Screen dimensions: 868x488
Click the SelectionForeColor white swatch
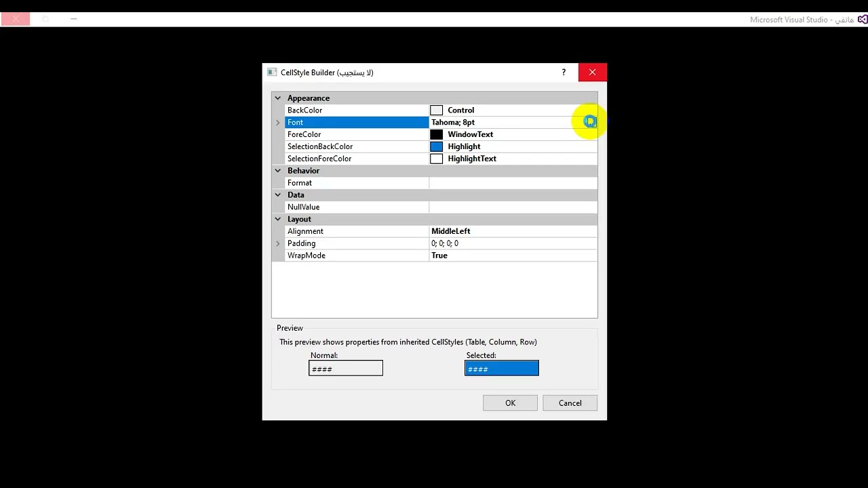coord(436,159)
